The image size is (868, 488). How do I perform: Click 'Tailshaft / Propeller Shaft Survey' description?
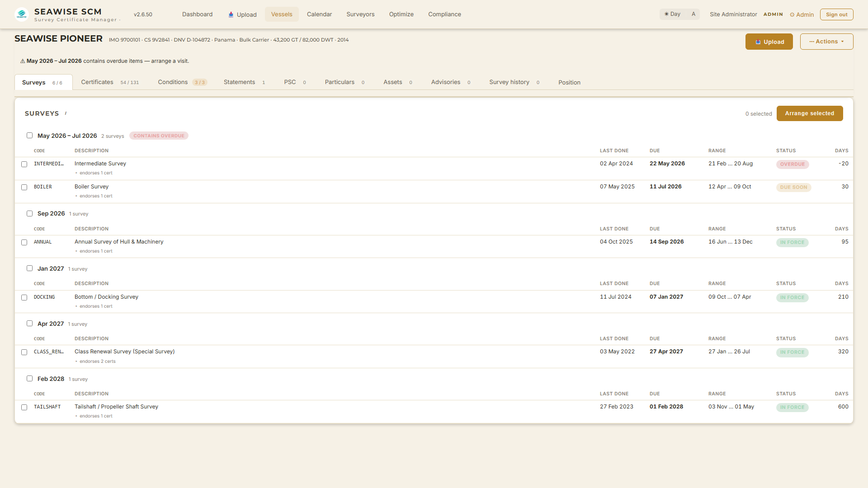tap(116, 407)
